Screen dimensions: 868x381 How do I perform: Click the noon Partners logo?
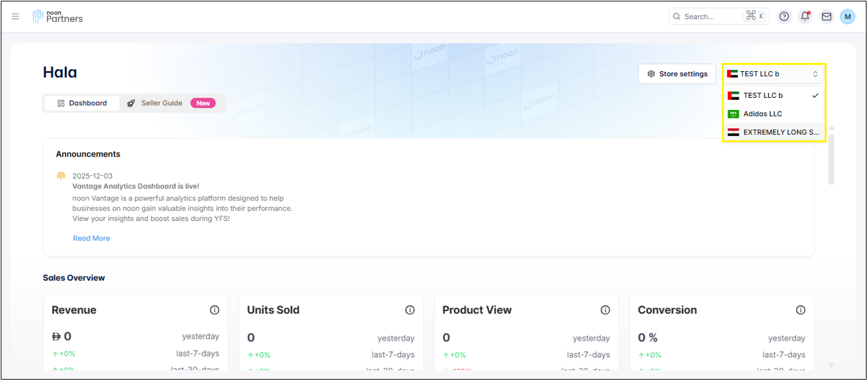58,16
